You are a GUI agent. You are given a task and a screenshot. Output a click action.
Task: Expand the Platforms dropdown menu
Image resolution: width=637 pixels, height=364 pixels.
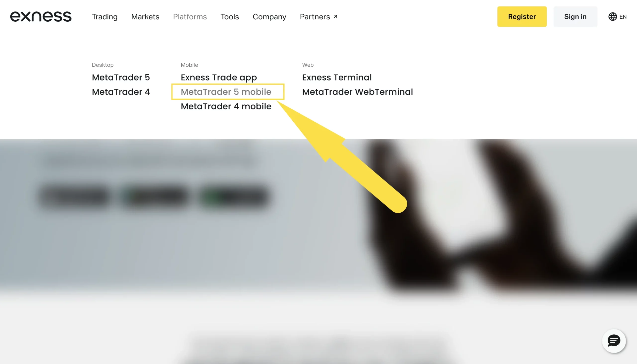tap(190, 17)
